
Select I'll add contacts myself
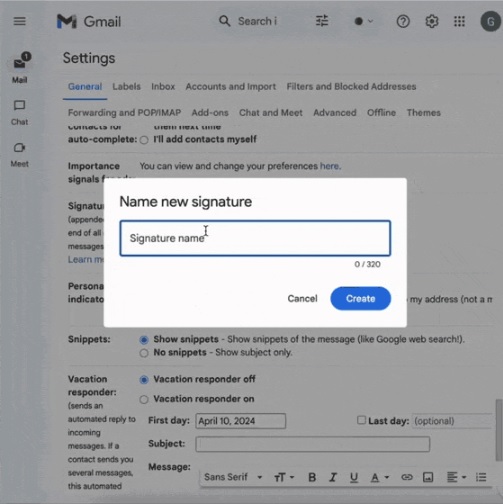click(144, 140)
